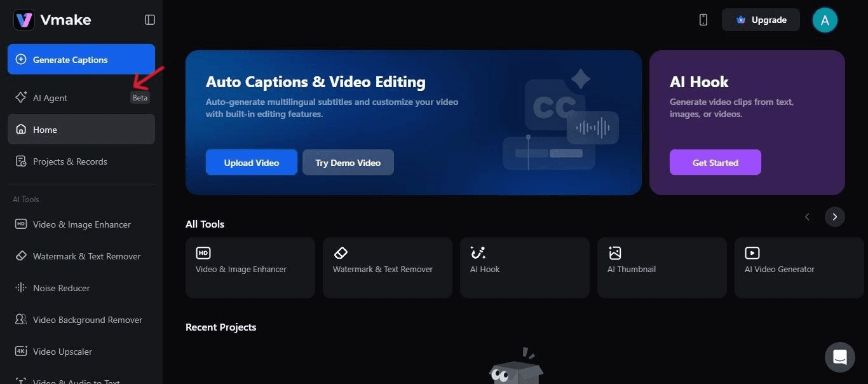
Task: Click the Upload Video button
Action: pos(251,162)
